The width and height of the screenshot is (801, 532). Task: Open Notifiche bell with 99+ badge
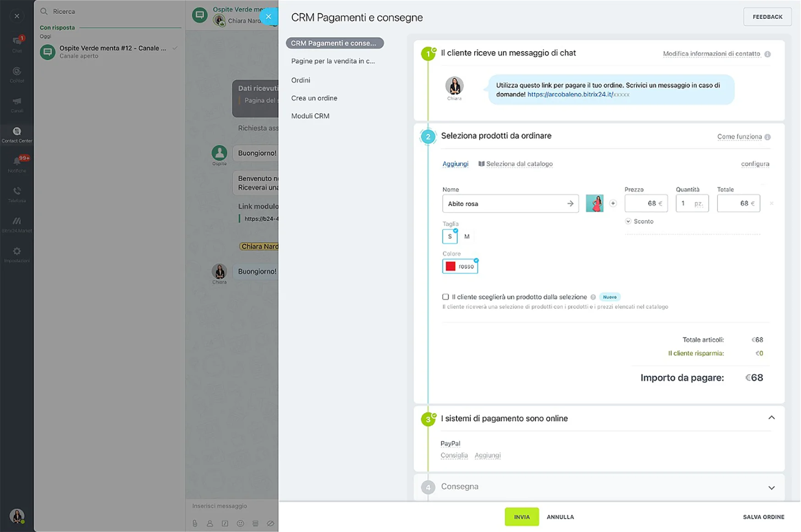pos(17,163)
